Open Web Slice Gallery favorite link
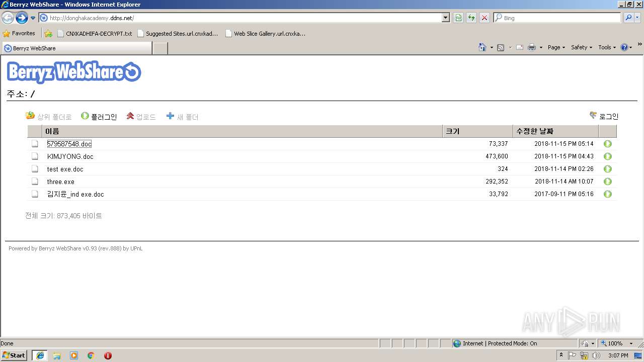The image size is (644, 362). (265, 34)
